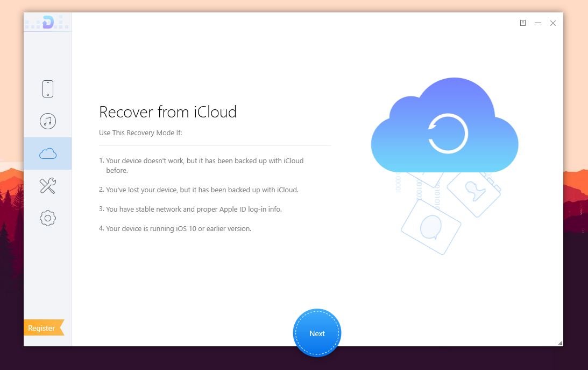Click the blue Next button
This screenshot has width=588, height=370.
pos(317,333)
